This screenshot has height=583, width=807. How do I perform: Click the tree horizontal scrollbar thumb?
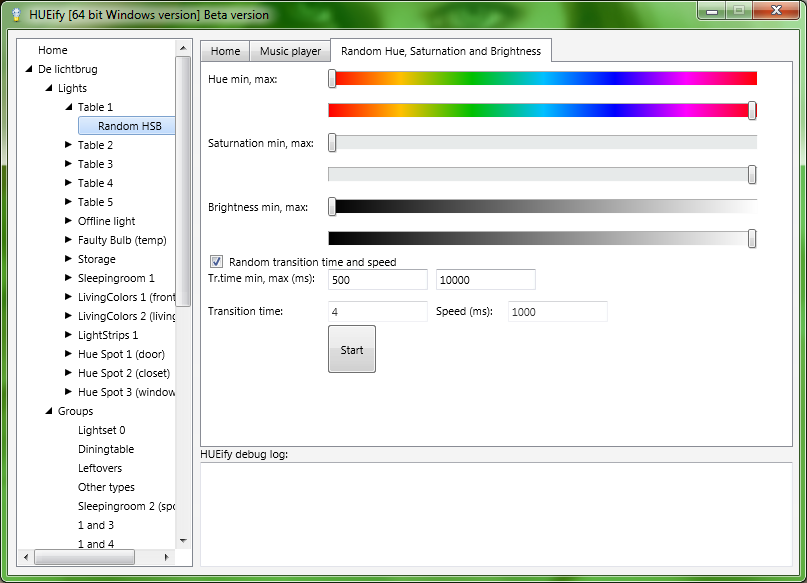(84, 557)
